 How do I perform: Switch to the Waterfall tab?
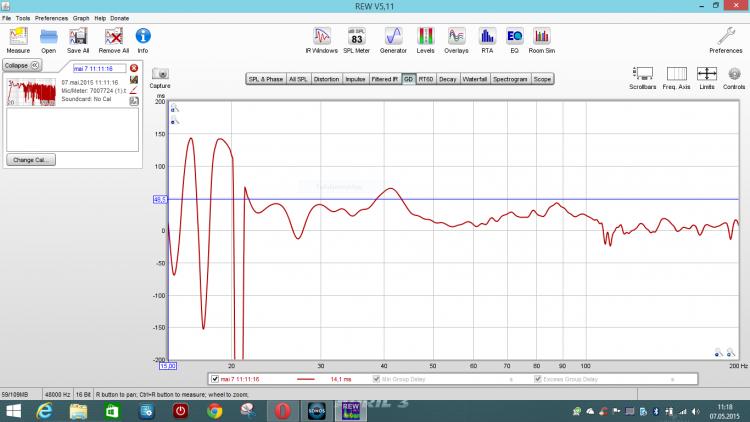[x=474, y=78]
